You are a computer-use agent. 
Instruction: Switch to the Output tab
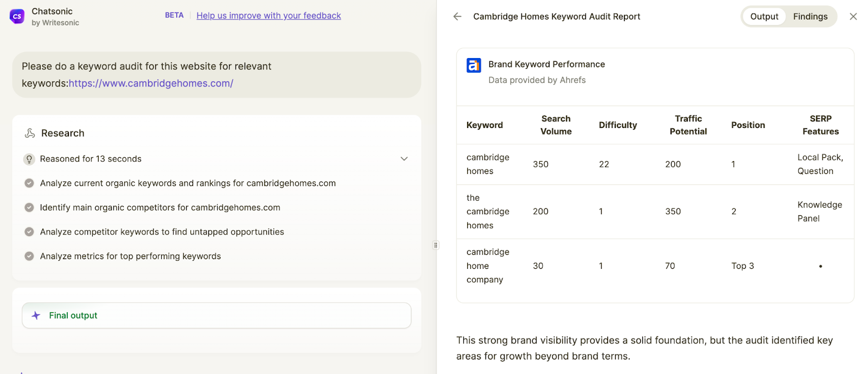[x=764, y=16]
